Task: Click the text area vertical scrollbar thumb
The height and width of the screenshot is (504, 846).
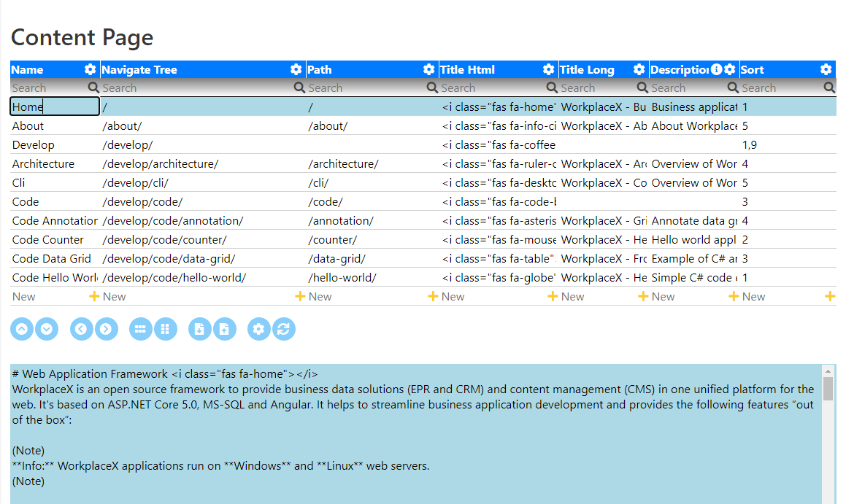Action: click(828, 389)
